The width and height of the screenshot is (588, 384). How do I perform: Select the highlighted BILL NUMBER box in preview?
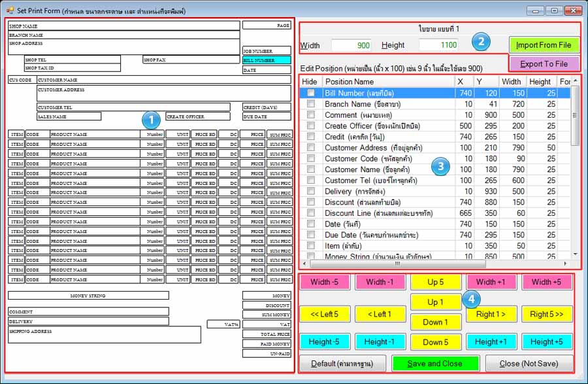click(x=267, y=60)
